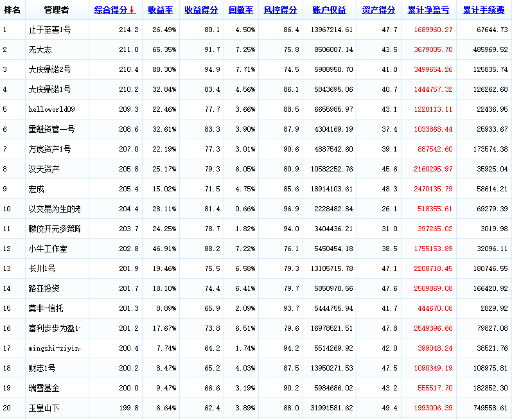This screenshot has width=512, height=420.
Task: Click the 管理者 column header
Action: tap(57, 10)
